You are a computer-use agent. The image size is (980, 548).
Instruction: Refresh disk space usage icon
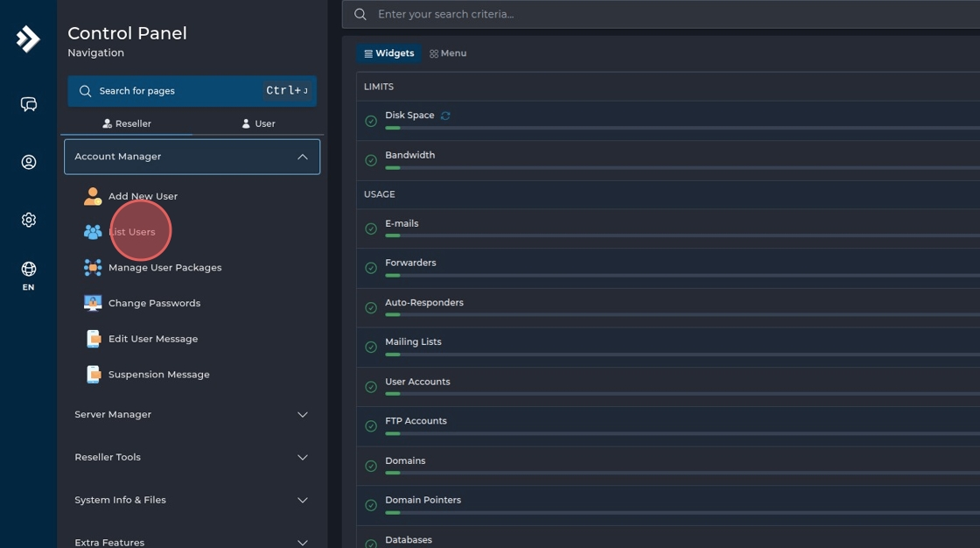pos(445,116)
